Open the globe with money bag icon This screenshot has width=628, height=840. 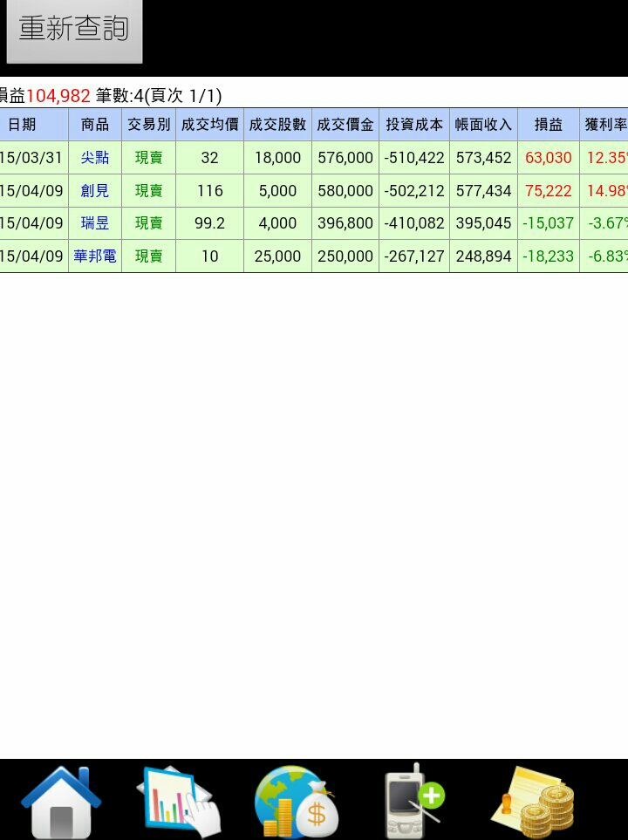(297, 802)
